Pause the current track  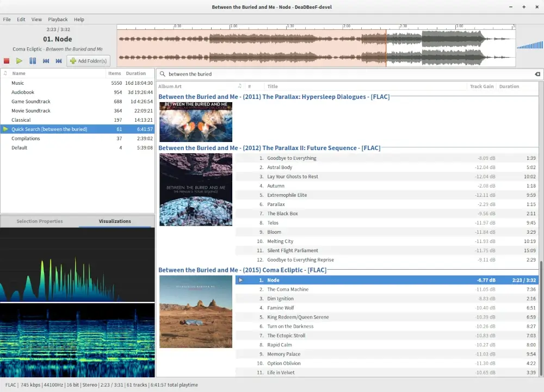33,61
